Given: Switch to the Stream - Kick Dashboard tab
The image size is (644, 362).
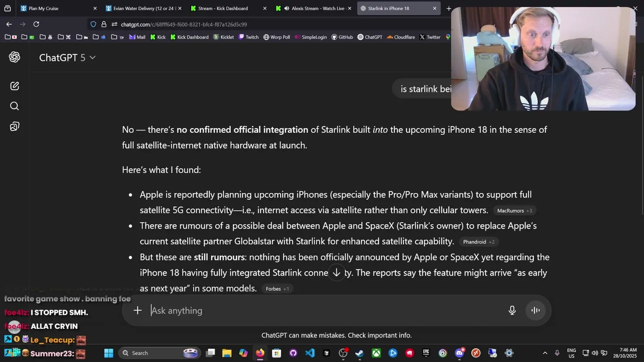Looking at the screenshot, I should pos(228,9).
